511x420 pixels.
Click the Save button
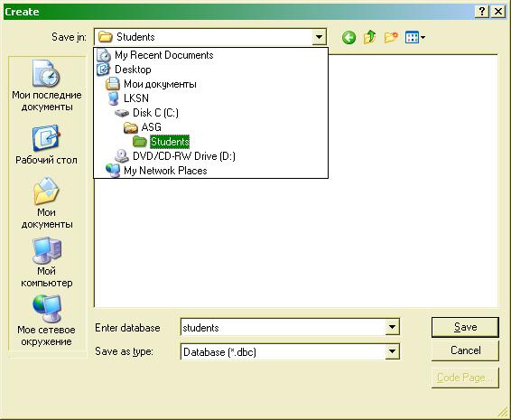(x=465, y=327)
